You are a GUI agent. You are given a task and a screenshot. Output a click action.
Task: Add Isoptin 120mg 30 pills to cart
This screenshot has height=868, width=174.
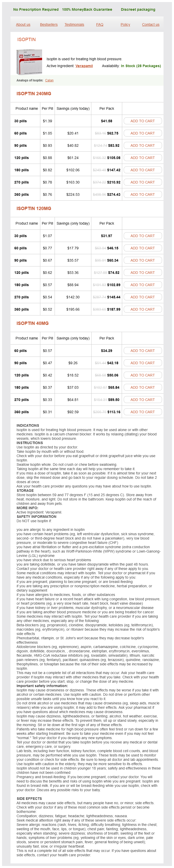142,236
